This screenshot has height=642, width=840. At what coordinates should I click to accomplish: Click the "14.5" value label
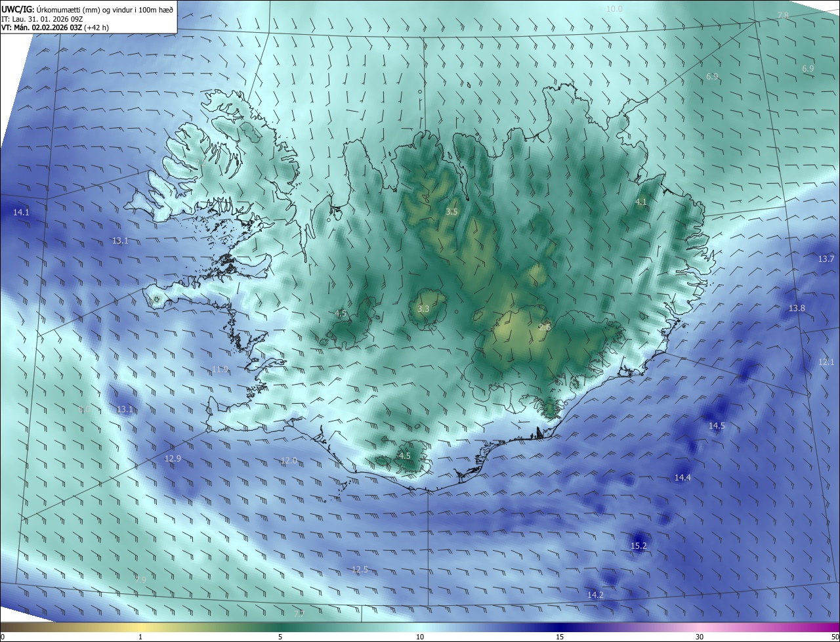717,426
